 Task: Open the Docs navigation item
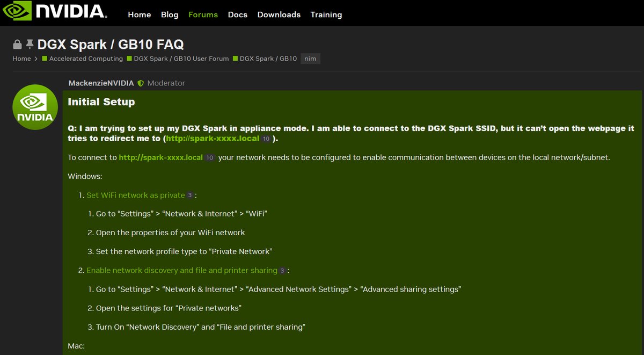coord(237,15)
